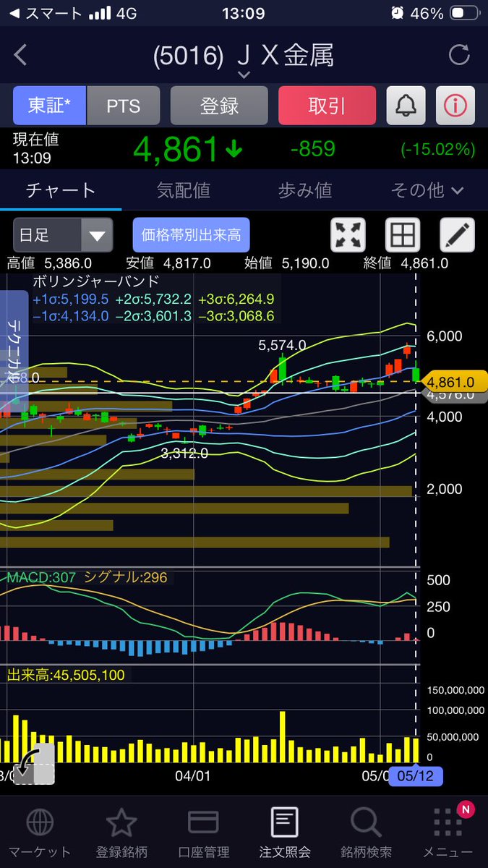Open the stock info icon
488x868 pixels.
point(455,106)
